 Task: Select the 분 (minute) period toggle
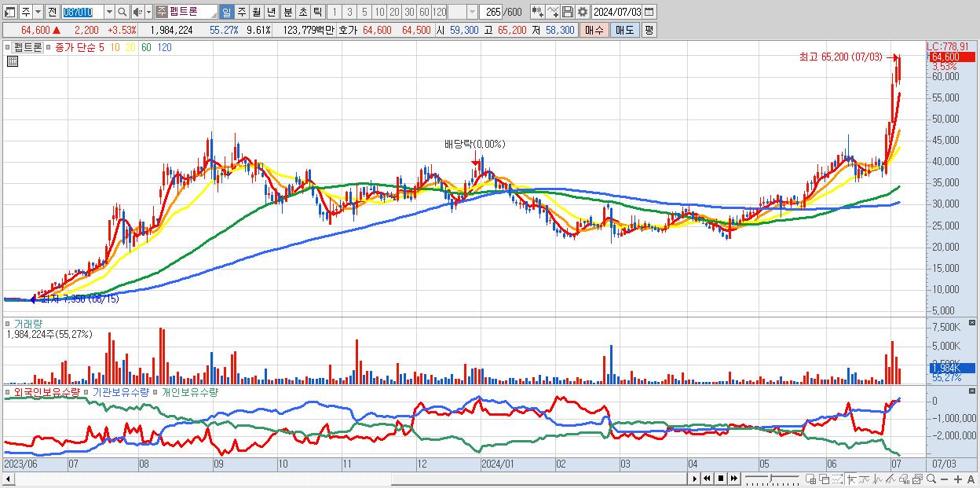(287, 12)
